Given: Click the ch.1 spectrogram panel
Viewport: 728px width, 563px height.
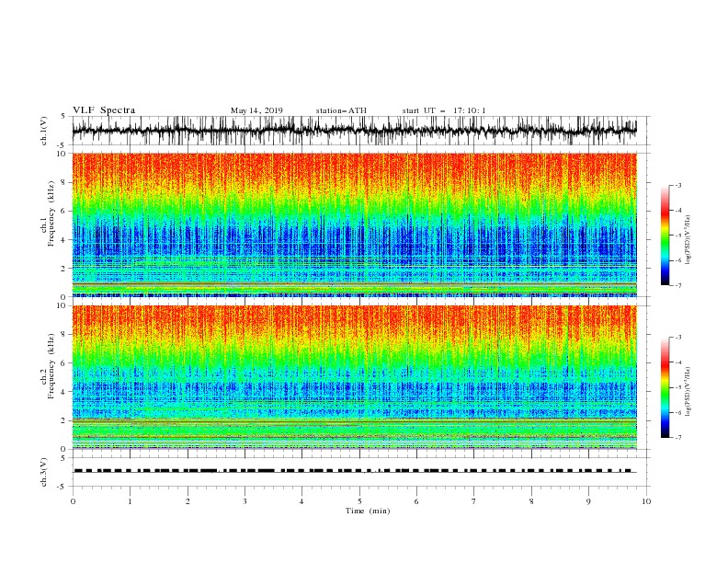Looking at the screenshot, I should 354,224.
